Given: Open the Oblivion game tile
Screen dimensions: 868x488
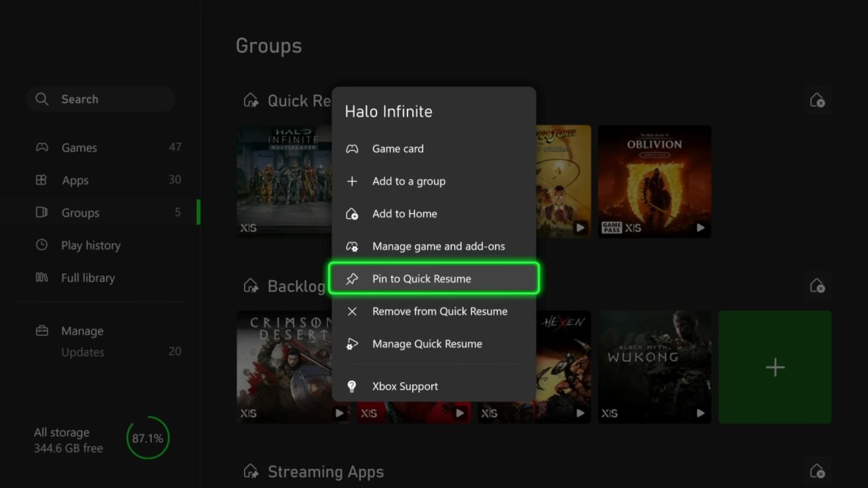Looking at the screenshot, I should pos(654,181).
